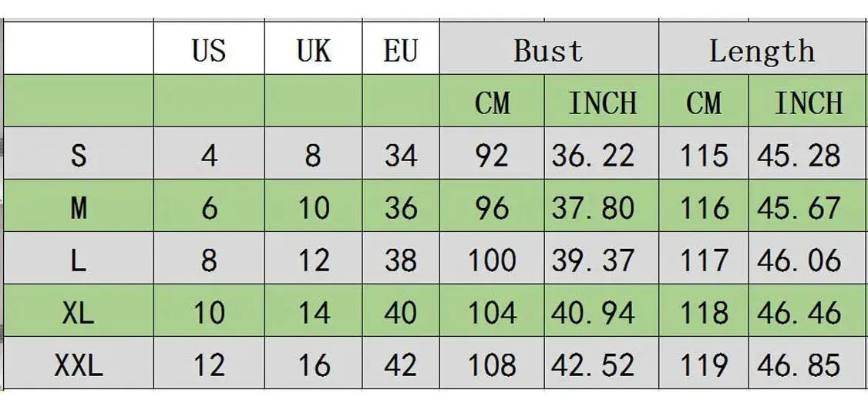Screen dimensions: 868x400
Task: Click the US column header
Action: click(x=209, y=48)
